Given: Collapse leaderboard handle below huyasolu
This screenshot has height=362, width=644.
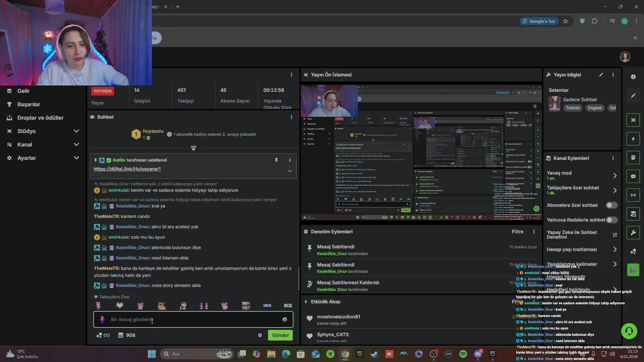Looking at the screenshot, I should pyautogui.click(x=193, y=148).
